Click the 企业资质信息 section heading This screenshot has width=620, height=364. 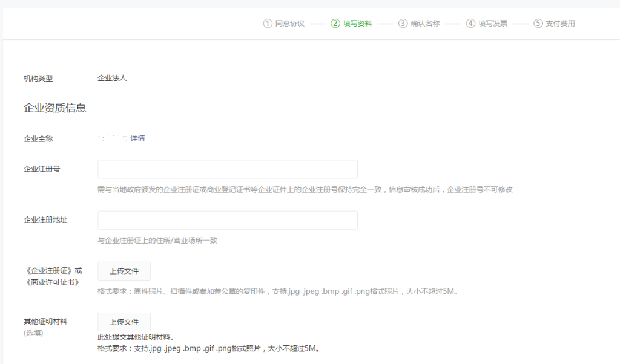[x=54, y=108]
